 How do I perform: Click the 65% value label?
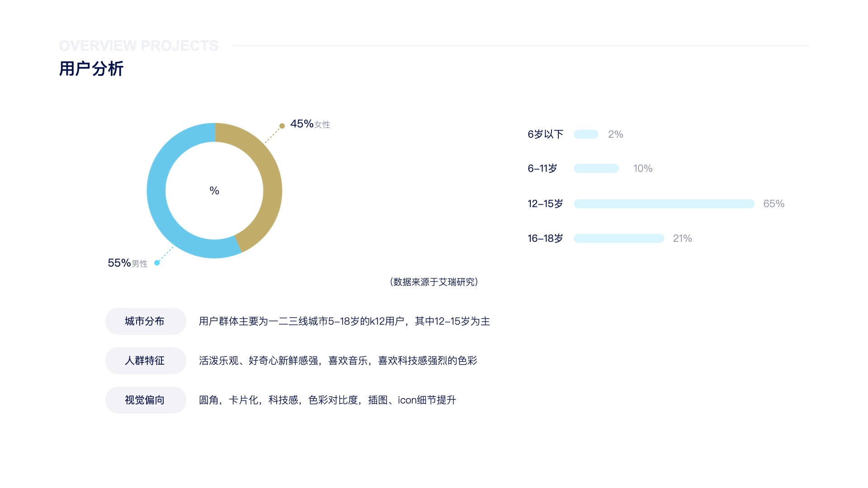point(774,204)
